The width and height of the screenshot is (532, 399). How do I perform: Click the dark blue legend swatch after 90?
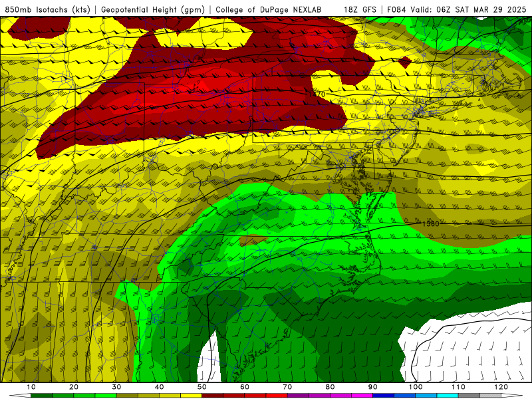tap(384, 396)
